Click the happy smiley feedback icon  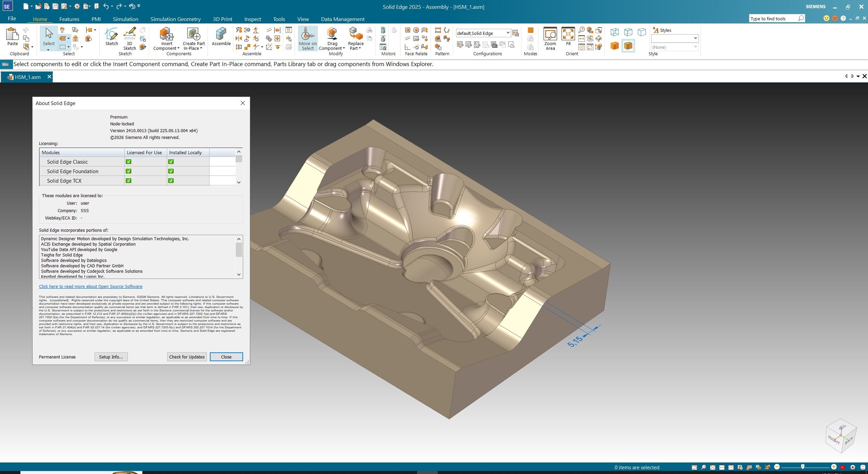point(826,18)
